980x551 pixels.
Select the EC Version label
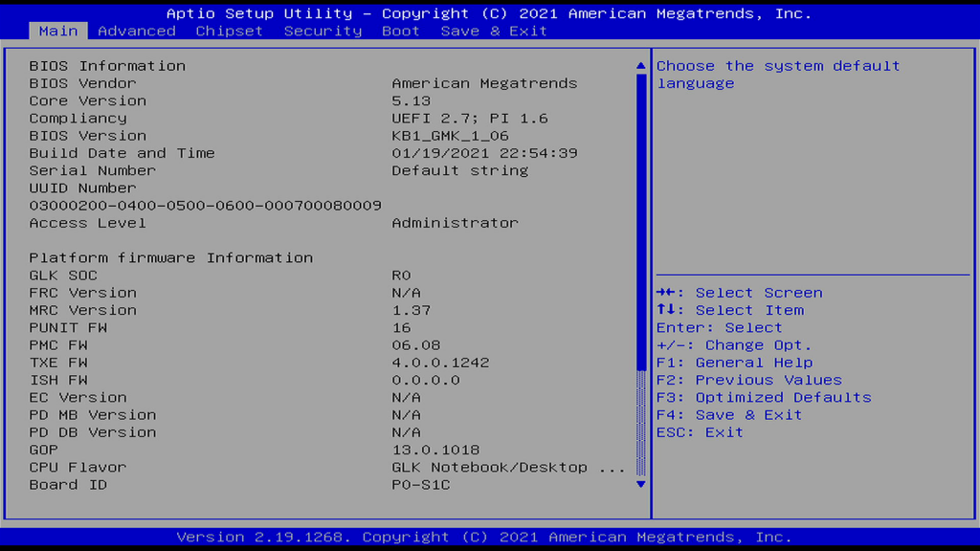78,398
